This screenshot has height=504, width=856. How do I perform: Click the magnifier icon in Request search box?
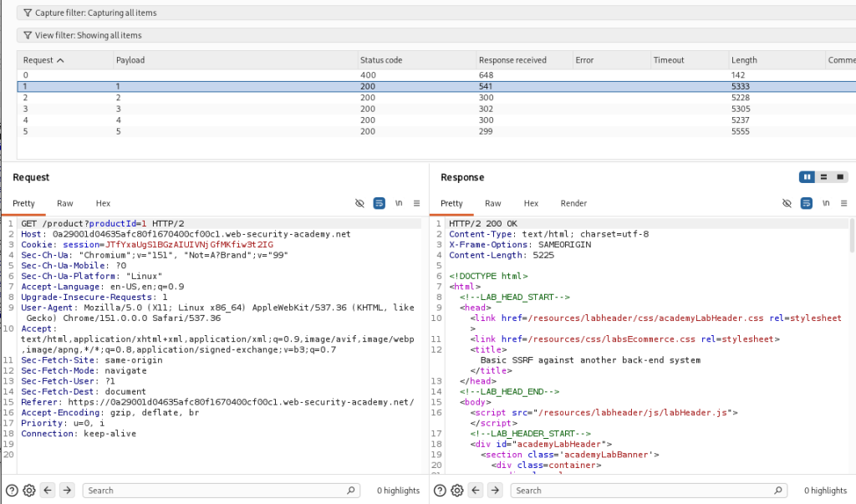[351, 491]
